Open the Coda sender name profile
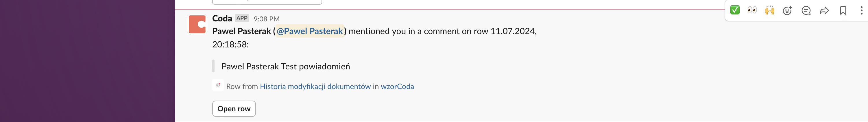The width and height of the screenshot is (868, 122). click(x=222, y=18)
